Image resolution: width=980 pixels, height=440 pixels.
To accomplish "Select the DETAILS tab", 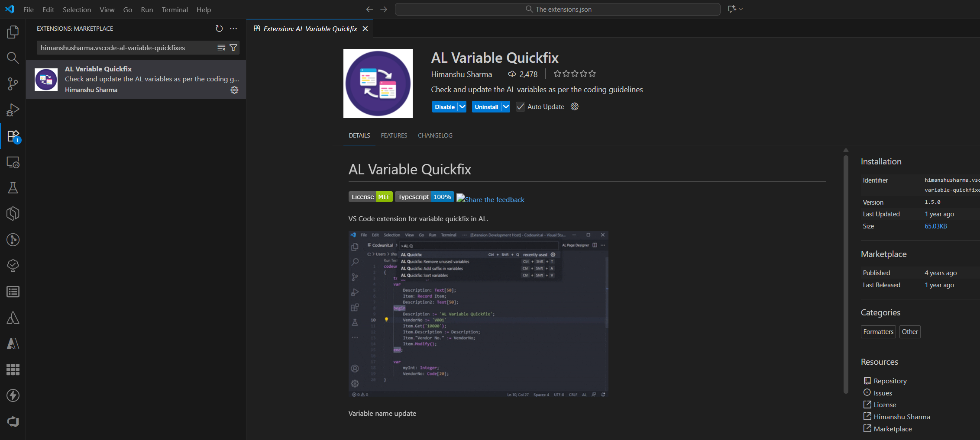I will (x=359, y=135).
